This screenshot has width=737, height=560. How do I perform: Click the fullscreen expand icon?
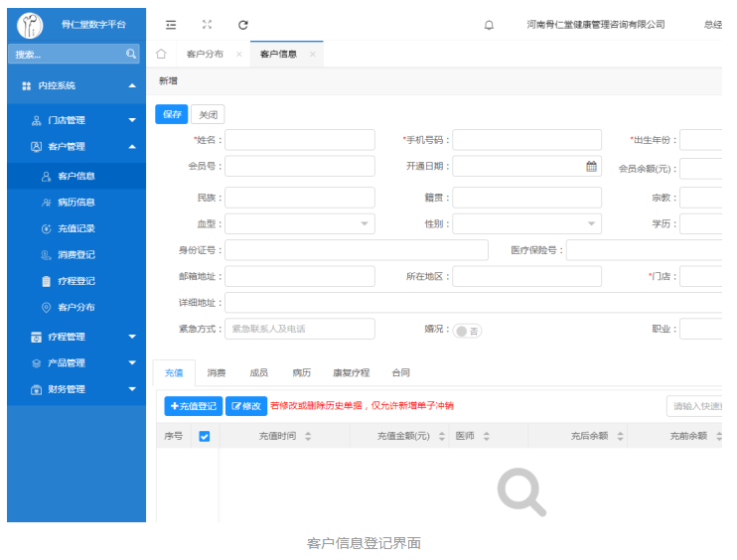(x=207, y=25)
